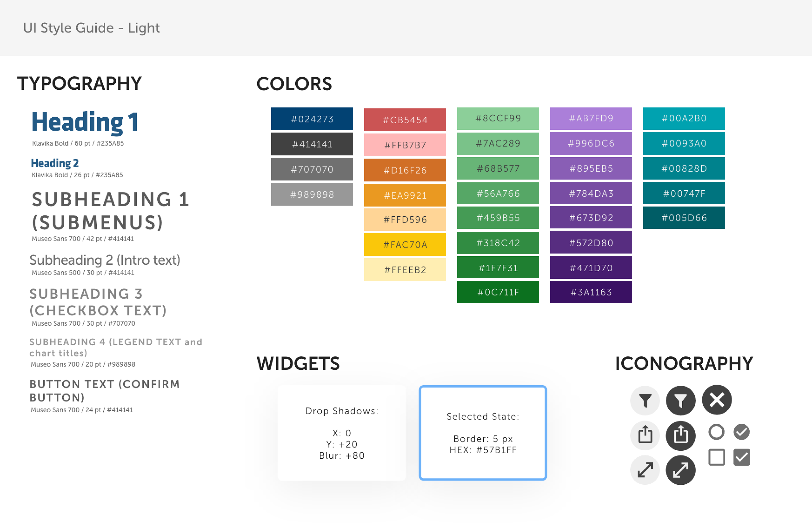This screenshot has width=812, height=528.
Task: Click the #996DC6 purple swatch
Action: pyautogui.click(x=591, y=143)
